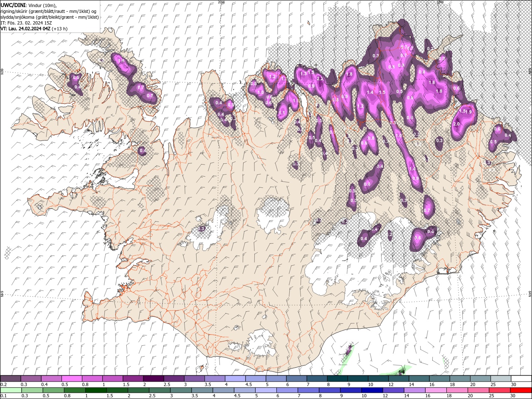Viewport: 532px width, 399px height.
Task: Click the snow scale swatch for 4–4.5 mm (light lavender)
Action: click(x=235, y=379)
